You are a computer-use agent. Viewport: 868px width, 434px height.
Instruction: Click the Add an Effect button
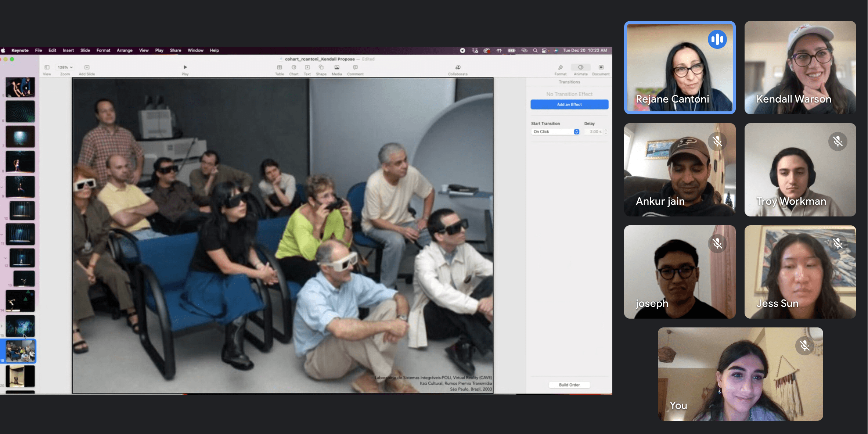click(569, 104)
